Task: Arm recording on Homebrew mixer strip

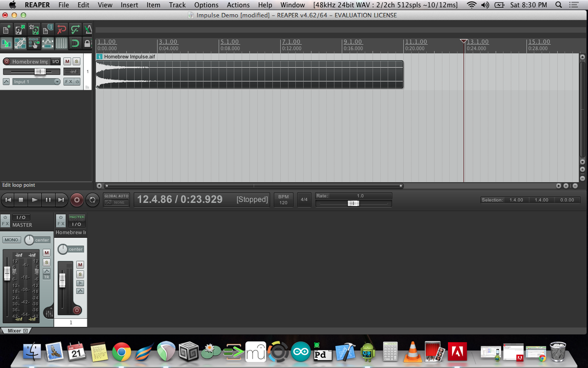Action: (x=77, y=310)
